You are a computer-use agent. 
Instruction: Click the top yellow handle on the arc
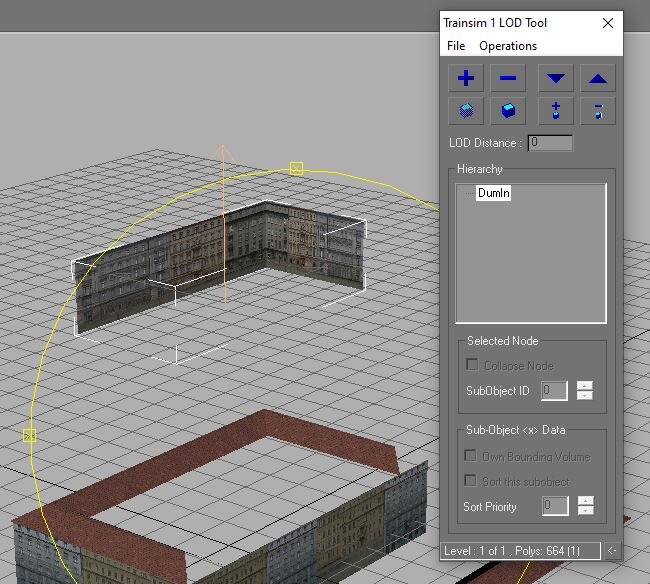tap(296, 168)
